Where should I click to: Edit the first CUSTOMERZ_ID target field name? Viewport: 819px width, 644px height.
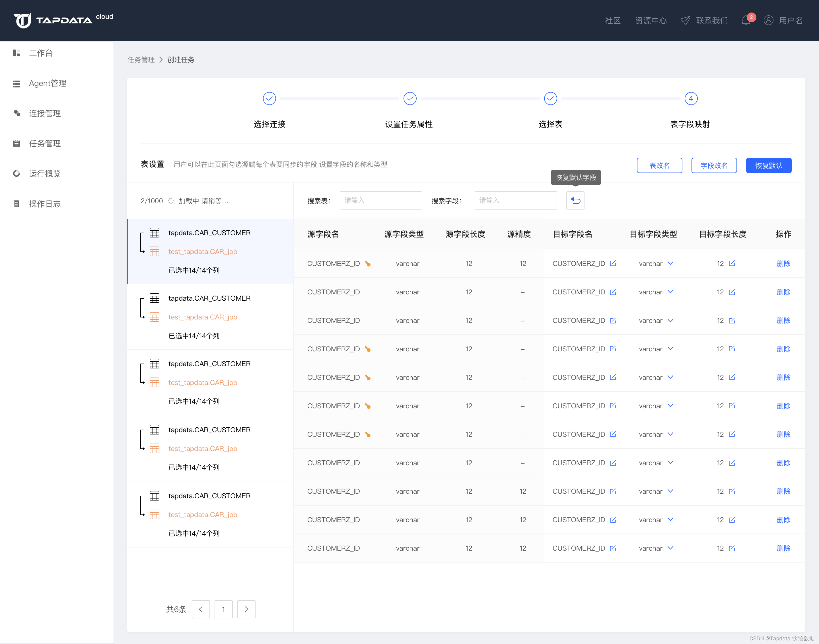[x=613, y=263]
